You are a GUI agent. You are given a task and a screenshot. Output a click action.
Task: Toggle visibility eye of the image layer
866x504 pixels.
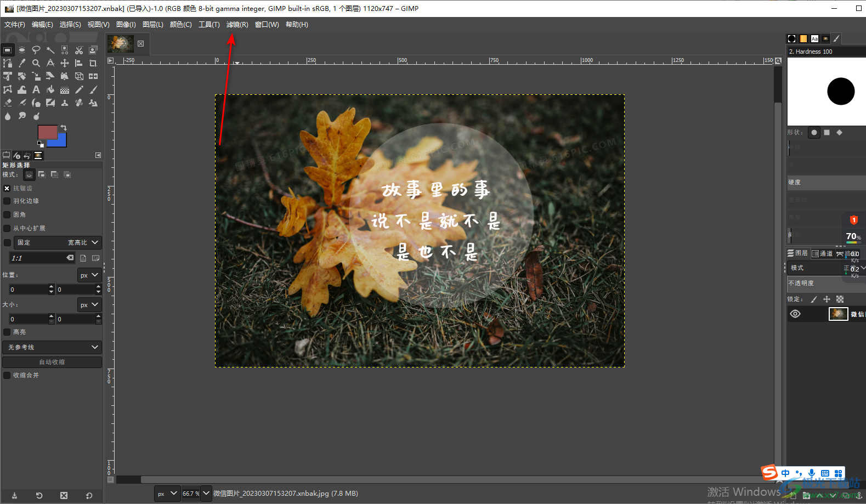pyautogui.click(x=795, y=314)
